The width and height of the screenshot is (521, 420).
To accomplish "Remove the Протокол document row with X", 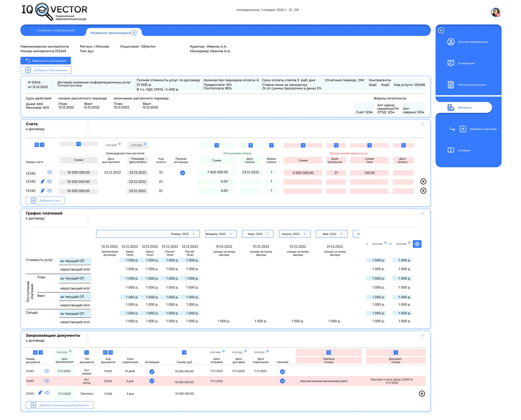I will 422,393.
